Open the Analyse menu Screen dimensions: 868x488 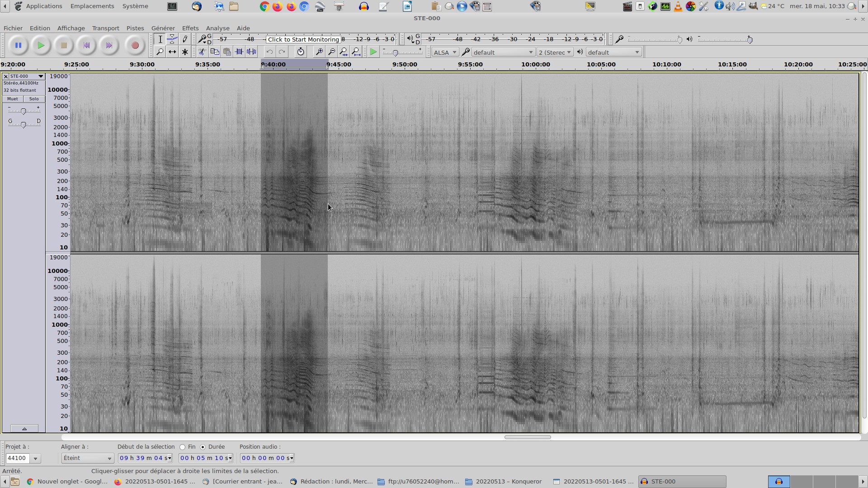(217, 28)
